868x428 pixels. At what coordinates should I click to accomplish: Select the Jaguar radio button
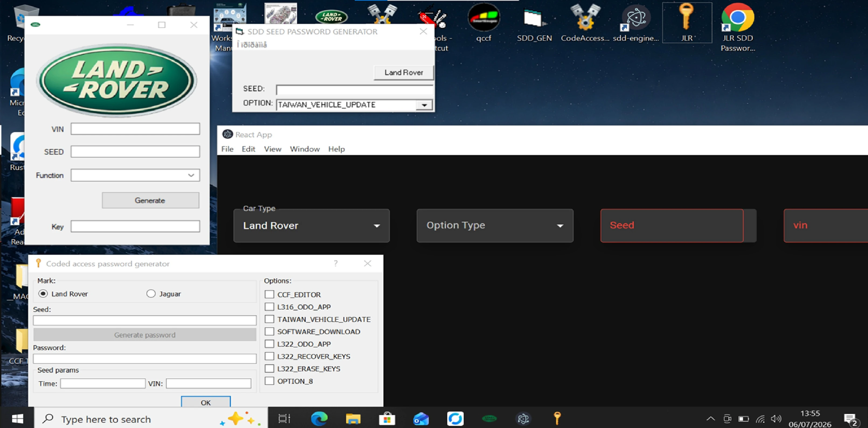(x=151, y=294)
